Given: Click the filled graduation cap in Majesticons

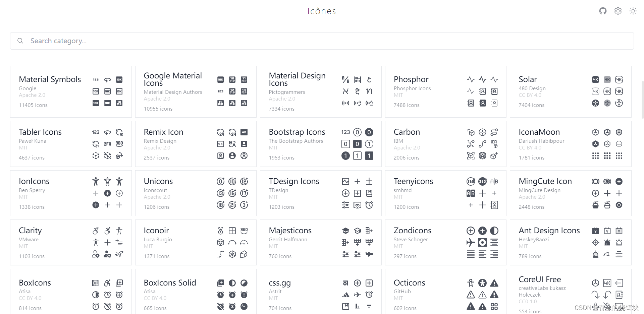Looking at the screenshot, I should pos(345,231).
